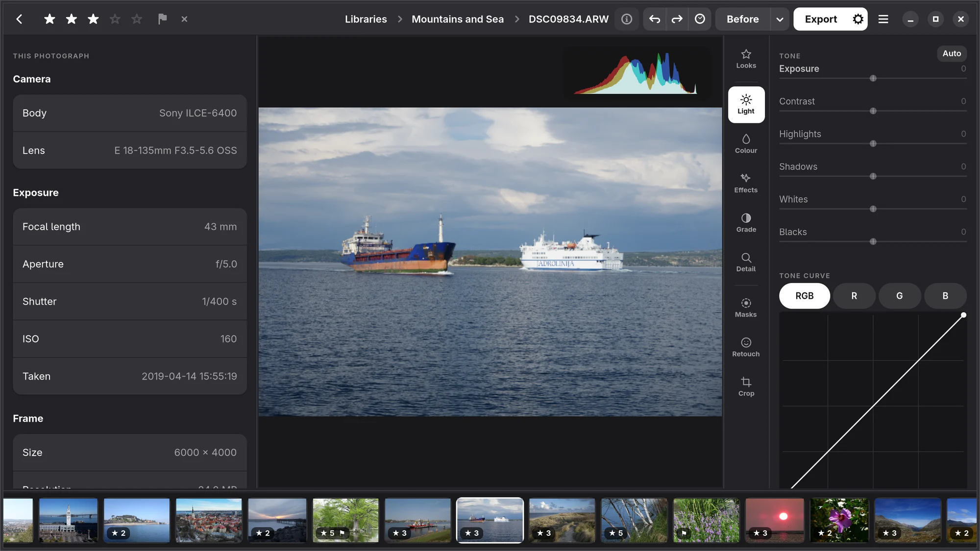
Task: Open the Looks panel
Action: point(746,59)
